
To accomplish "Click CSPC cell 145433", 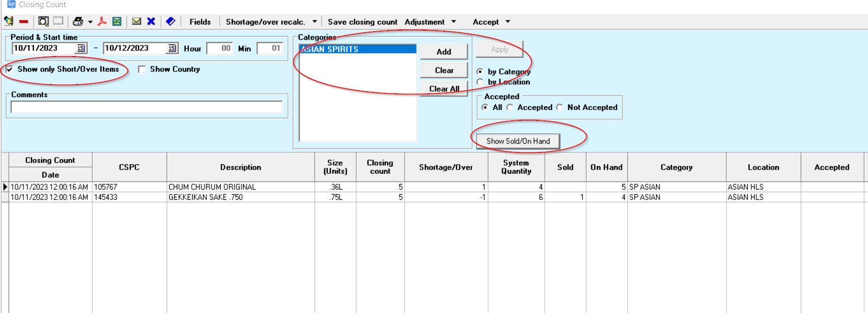I will [x=129, y=197].
